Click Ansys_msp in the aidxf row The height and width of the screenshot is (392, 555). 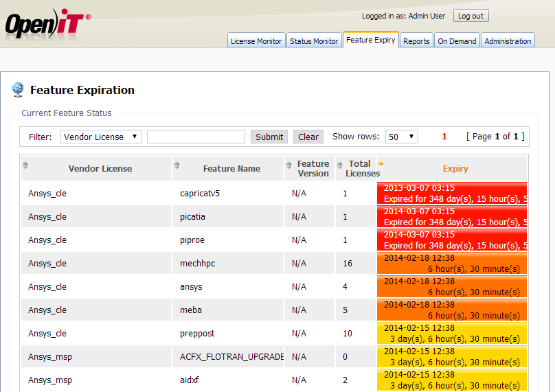[x=50, y=380]
